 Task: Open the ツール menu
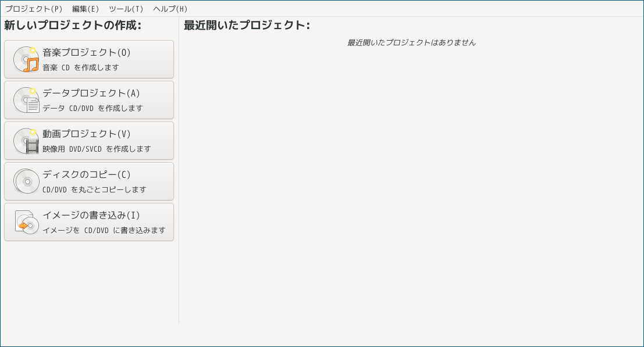[x=127, y=8]
